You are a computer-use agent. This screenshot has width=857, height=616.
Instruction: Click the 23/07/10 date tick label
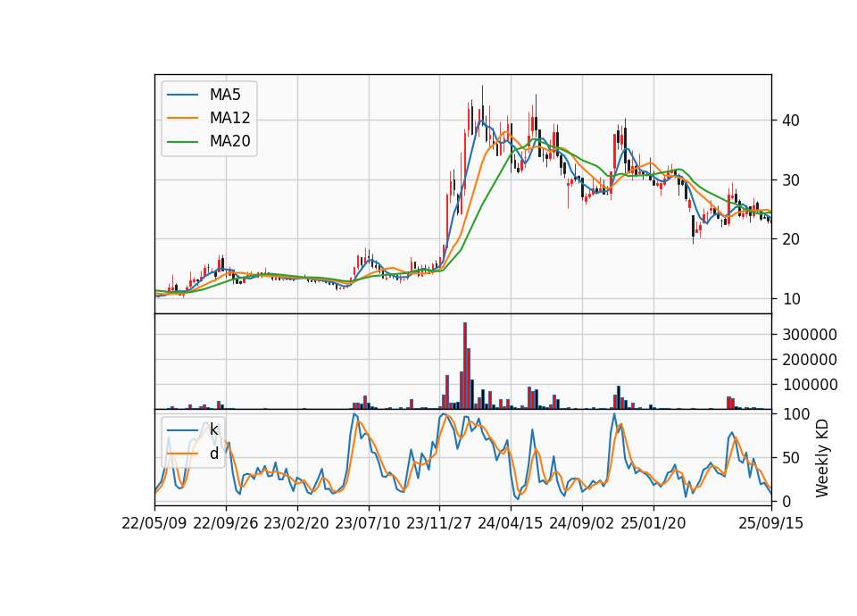(368, 523)
